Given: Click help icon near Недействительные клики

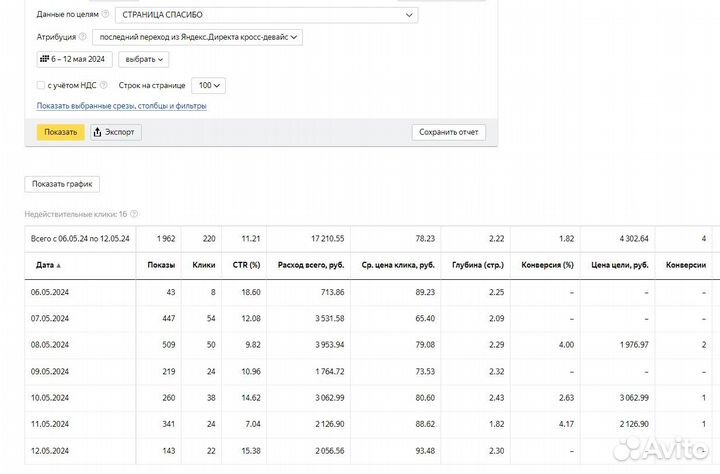Looking at the screenshot, I should tap(134, 214).
